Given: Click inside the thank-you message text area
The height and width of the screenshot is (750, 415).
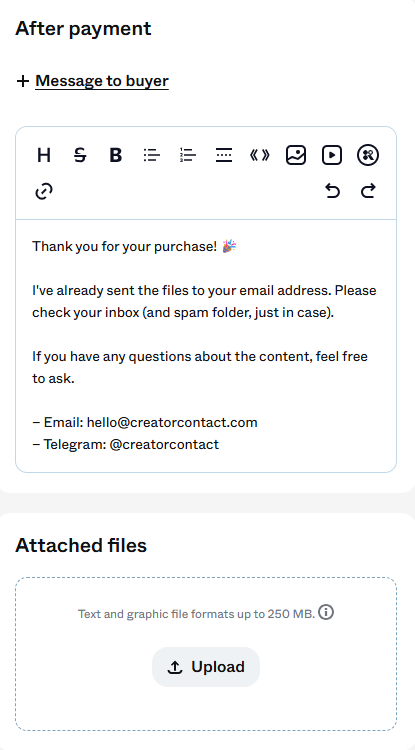Looking at the screenshot, I should pos(206,346).
